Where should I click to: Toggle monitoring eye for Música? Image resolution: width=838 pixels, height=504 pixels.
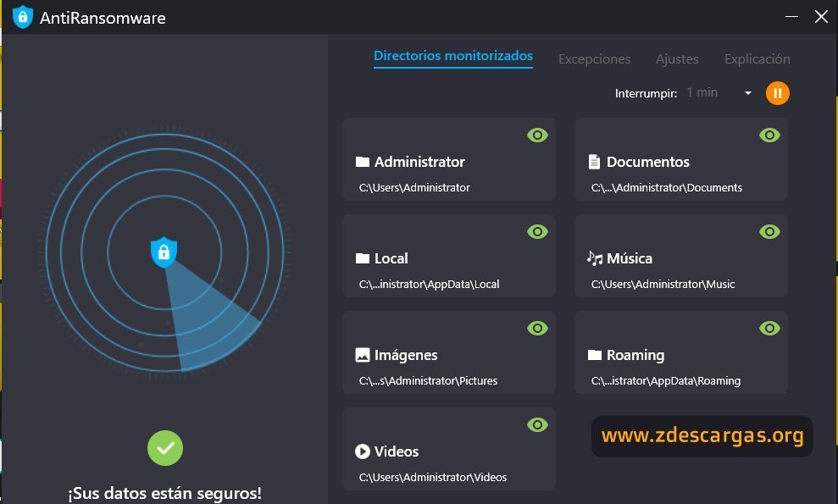pos(769,232)
